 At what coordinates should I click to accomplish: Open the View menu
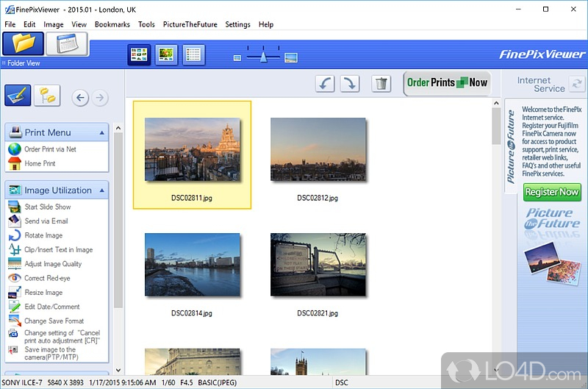pyautogui.click(x=79, y=24)
